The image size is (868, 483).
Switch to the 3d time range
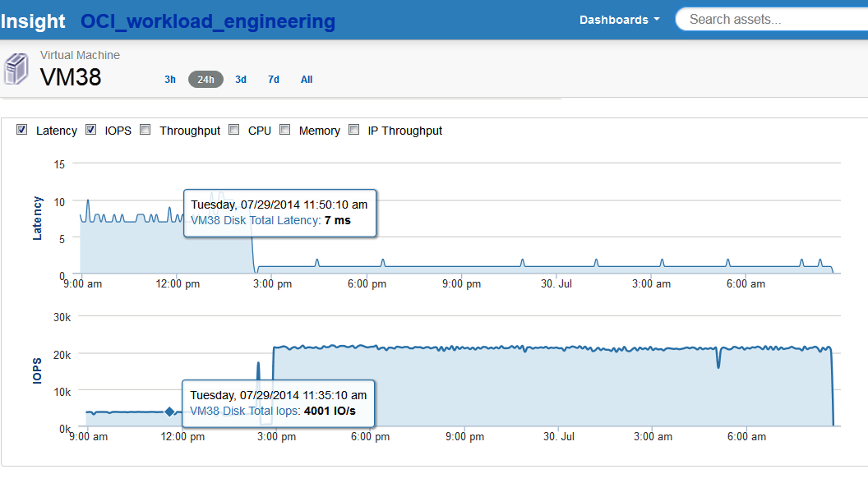pyautogui.click(x=241, y=80)
